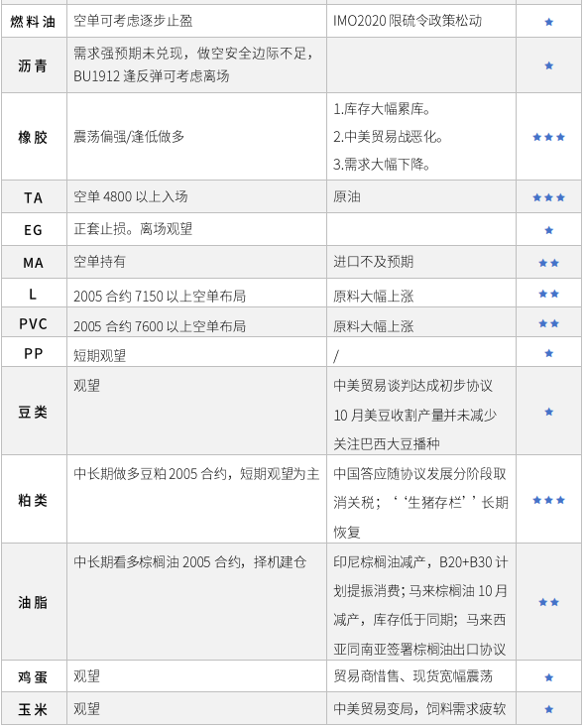Click the star rating in the 沥青 row
Screen dimensions: 586x728
coord(548,65)
